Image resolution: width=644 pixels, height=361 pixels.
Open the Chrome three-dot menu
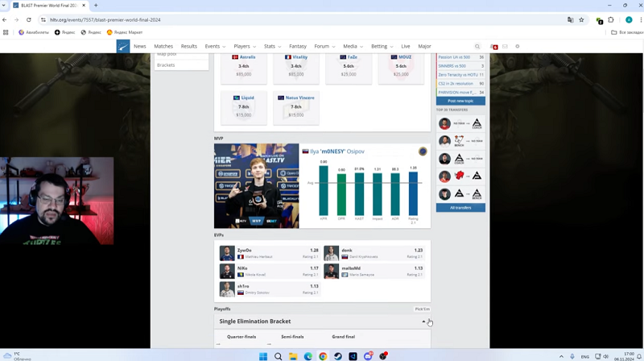tap(641, 19)
